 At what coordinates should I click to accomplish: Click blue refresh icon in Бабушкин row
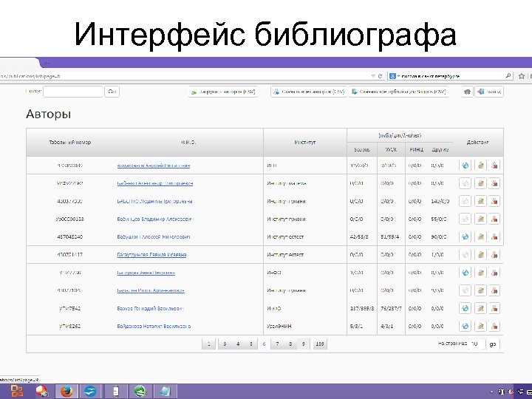coord(465,237)
